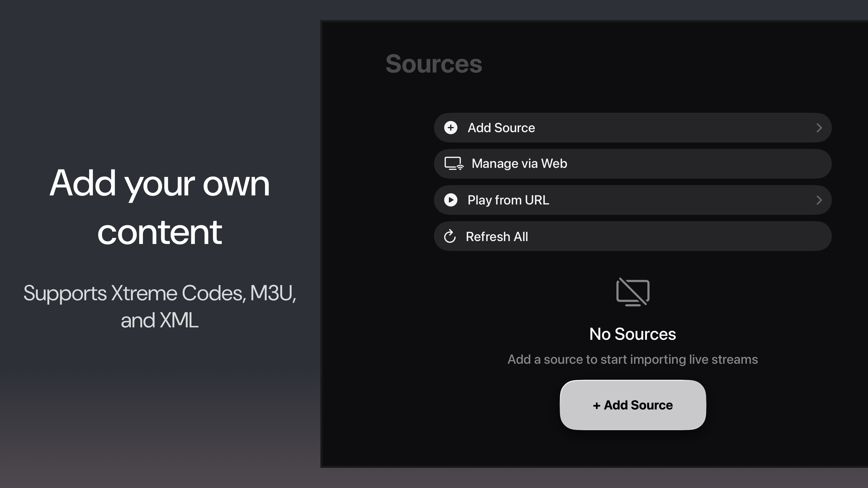Click the 'Add a source to start importing live streams' text
Screen dimensions: 868x488
click(632, 359)
